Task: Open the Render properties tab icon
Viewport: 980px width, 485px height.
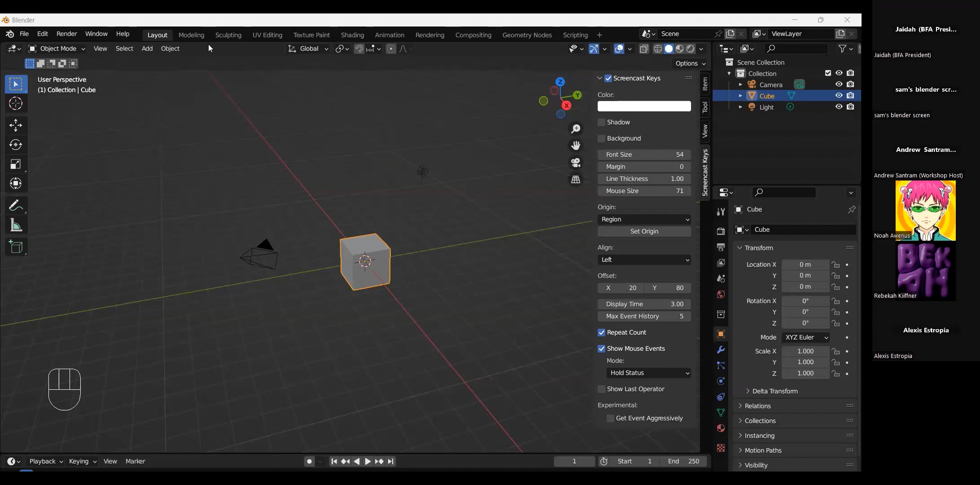Action: [x=721, y=231]
